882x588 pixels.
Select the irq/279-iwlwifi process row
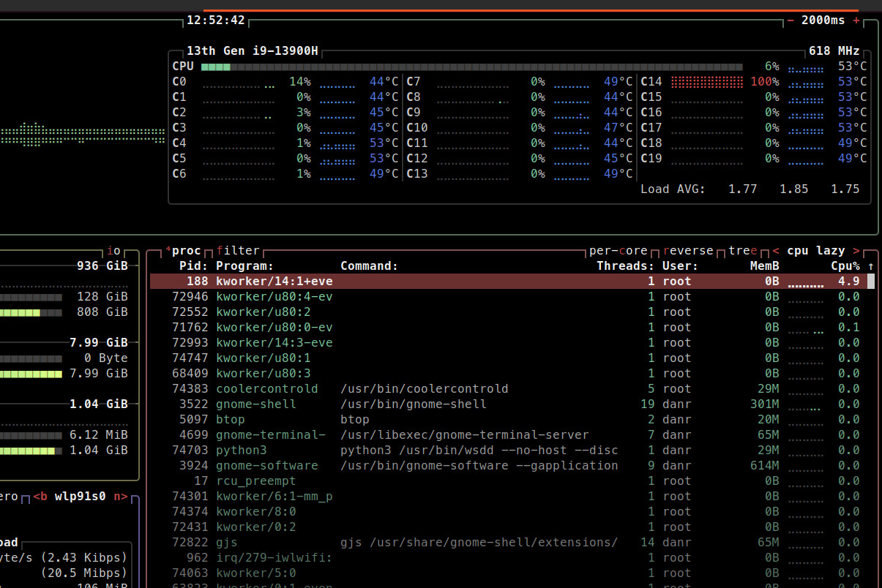point(509,557)
